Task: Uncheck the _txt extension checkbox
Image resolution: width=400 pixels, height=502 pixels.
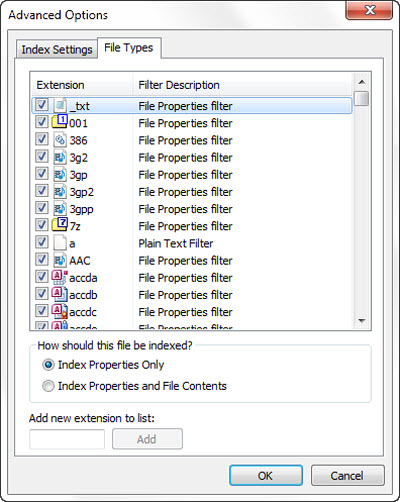Action: tap(42, 105)
